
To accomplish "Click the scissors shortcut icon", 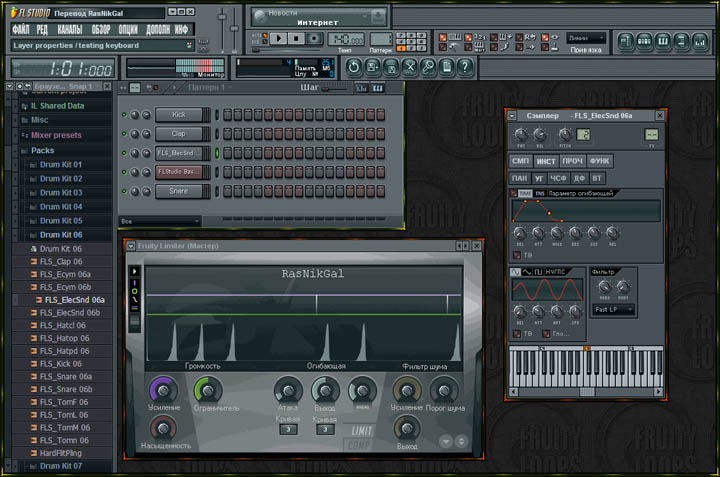I will [409, 67].
